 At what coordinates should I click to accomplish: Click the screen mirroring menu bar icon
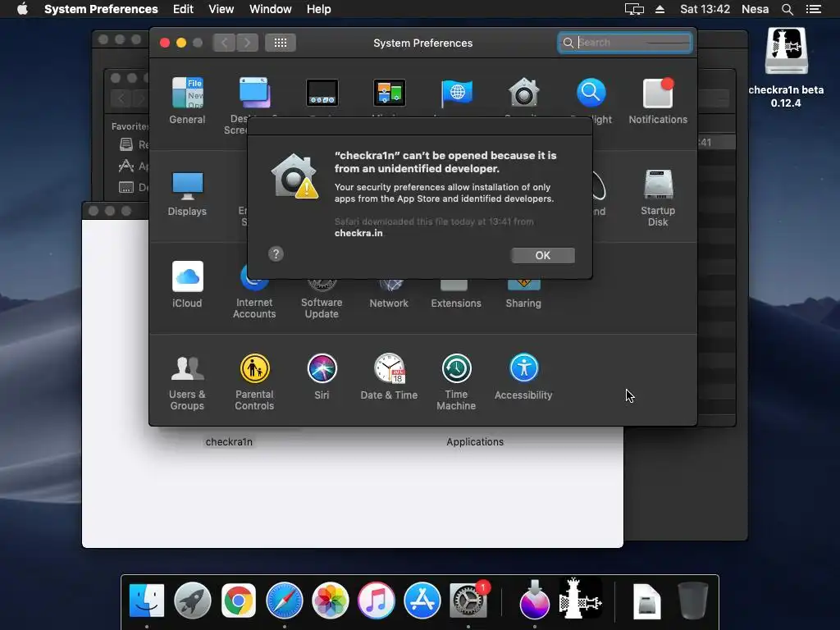click(x=634, y=9)
